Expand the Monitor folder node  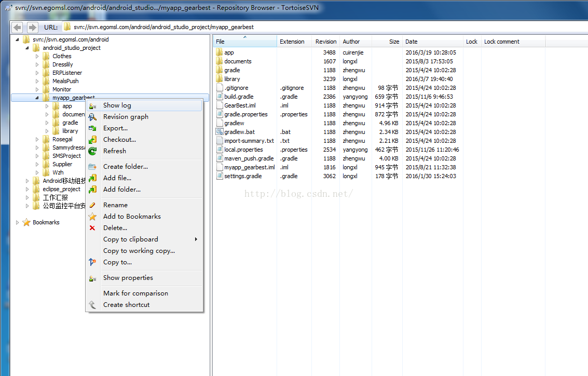pyautogui.click(x=37, y=89)
